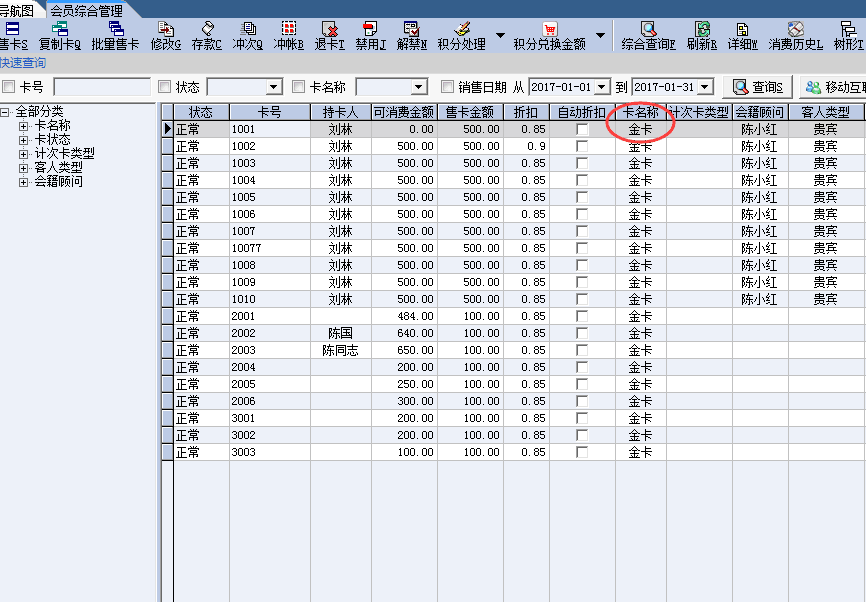Open the 批量售卡 batch card sale tool
866x602 pixels.
(115, 36)
